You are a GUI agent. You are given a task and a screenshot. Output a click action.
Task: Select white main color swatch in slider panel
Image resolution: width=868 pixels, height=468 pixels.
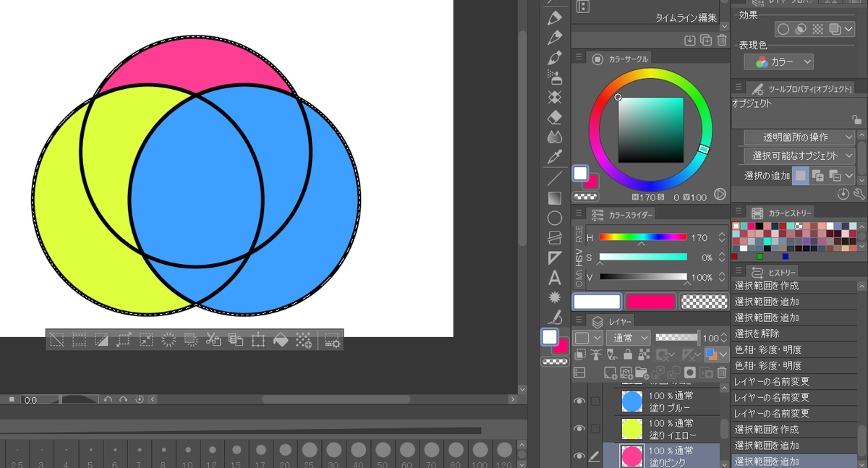[597, 302]
